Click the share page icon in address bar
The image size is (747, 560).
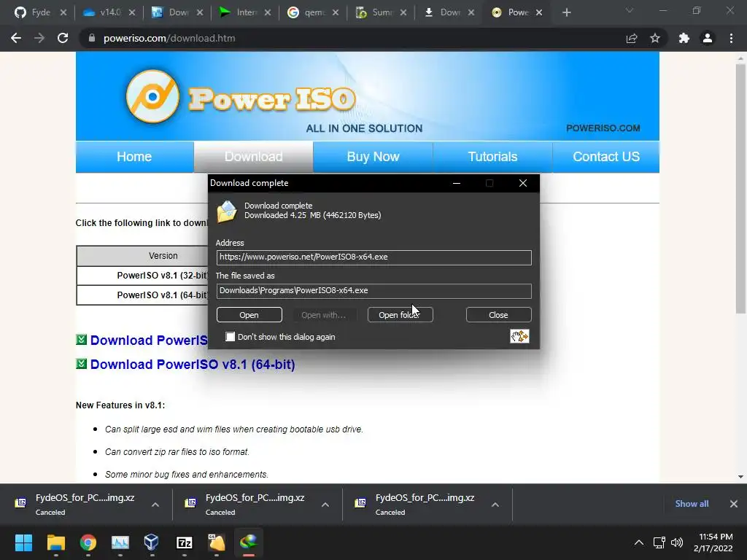(x=632, y=38)
